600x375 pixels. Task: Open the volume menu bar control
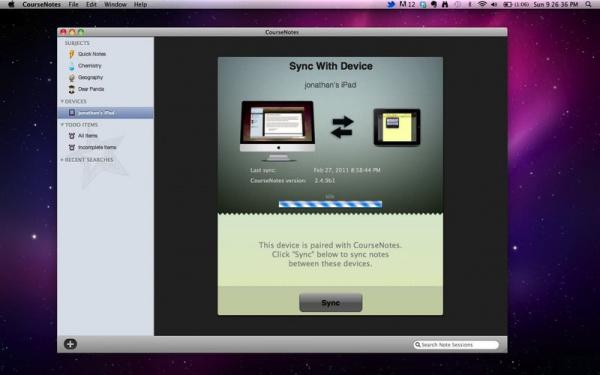tap(494, 5)
